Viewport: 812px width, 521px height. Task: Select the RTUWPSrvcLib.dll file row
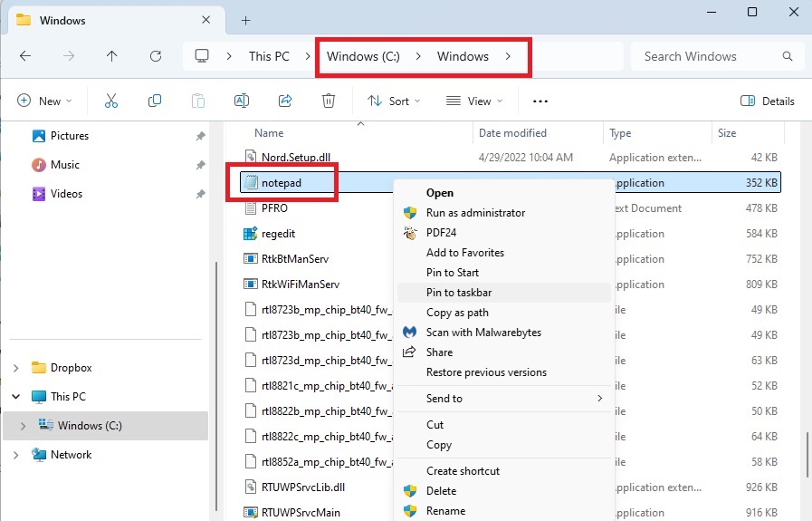click(510, 487)
